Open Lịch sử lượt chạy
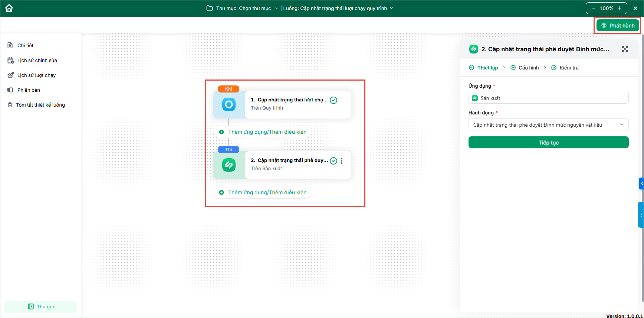Viewport: 644px width, 318px height. click(x=36, y=75)
